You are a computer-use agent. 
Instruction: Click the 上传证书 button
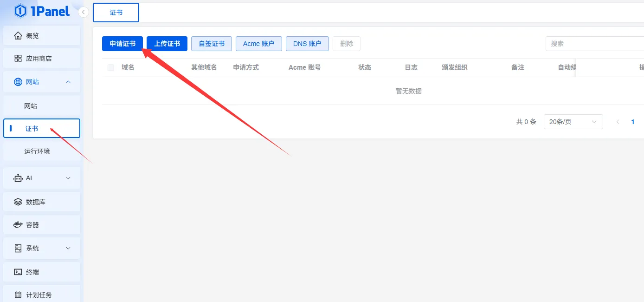click(x=167, y=44)
